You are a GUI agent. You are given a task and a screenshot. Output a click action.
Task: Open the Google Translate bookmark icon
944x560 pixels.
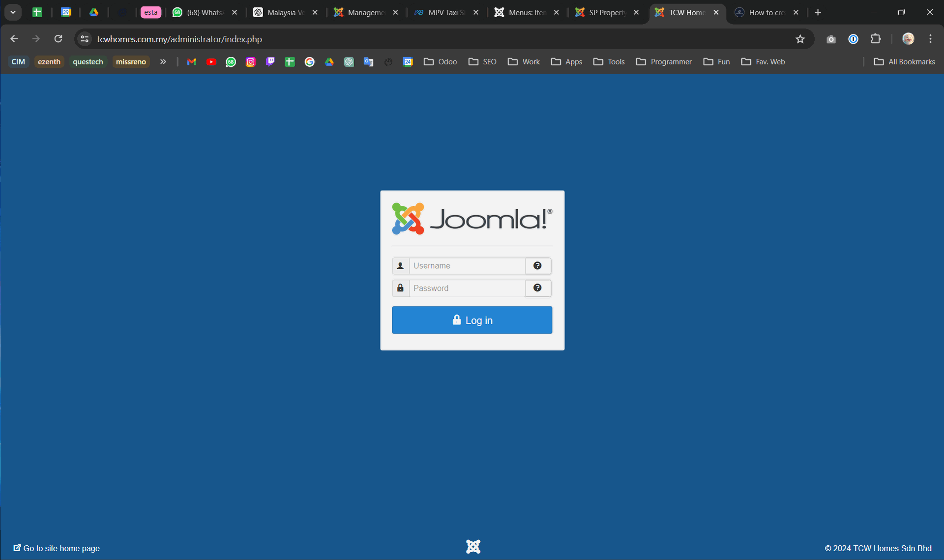click(369, 61)
